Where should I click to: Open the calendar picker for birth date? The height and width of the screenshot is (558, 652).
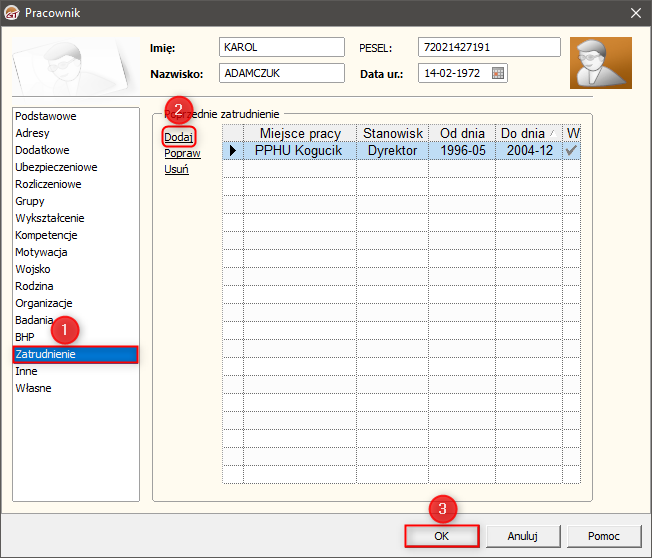coord(498,73)
